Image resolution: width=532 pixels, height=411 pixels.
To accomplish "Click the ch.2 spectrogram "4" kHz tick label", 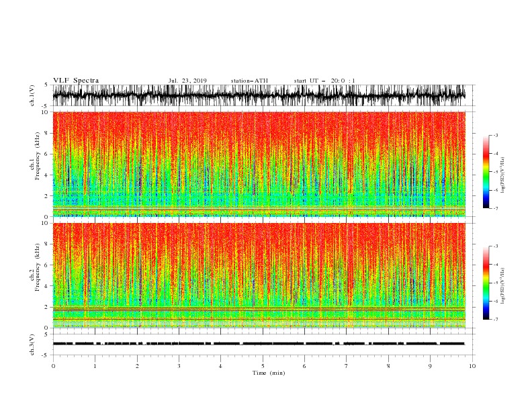I will [x=47, y=286].
